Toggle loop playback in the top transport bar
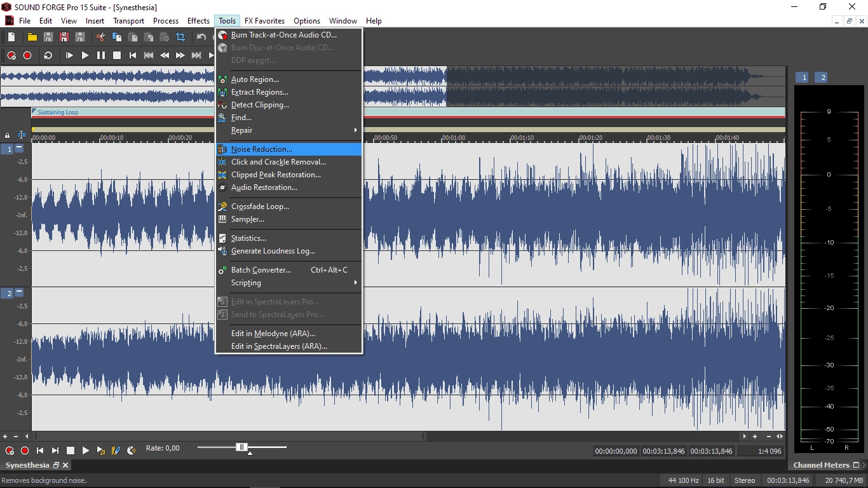Image resolution: width=868 pixels, height=488 pixels. 48,55
